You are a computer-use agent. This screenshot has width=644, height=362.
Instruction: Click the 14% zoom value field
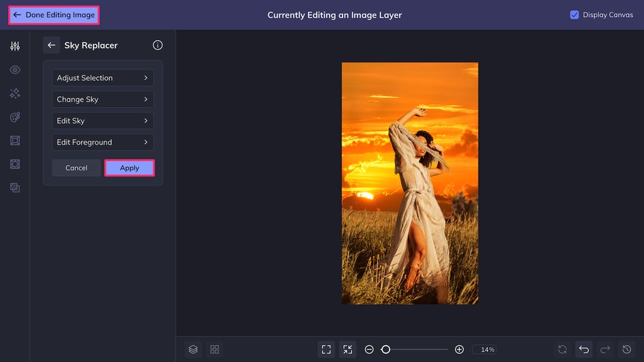[484, 349]
